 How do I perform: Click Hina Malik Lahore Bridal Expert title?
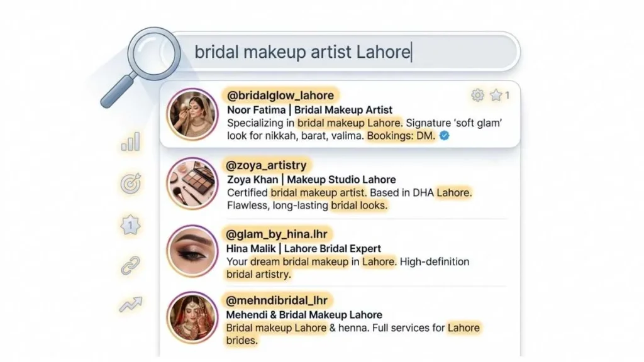[x=304, y=249]
